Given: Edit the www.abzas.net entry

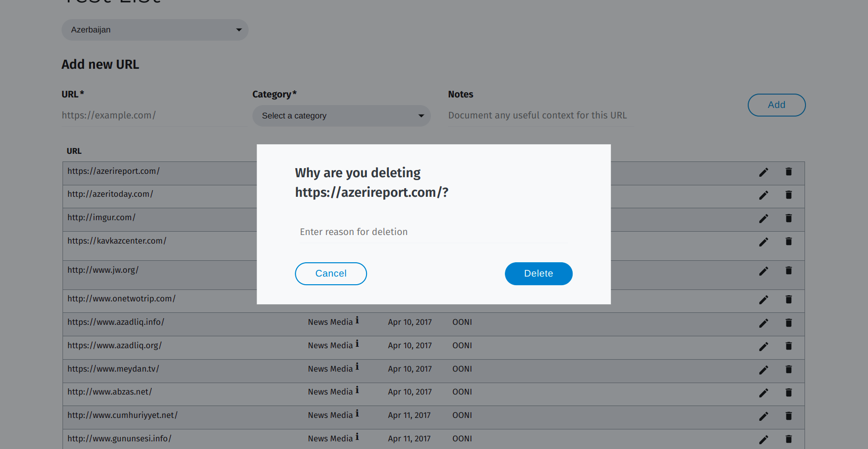Looking at the screenshot, I should click(x=763, y=393).
